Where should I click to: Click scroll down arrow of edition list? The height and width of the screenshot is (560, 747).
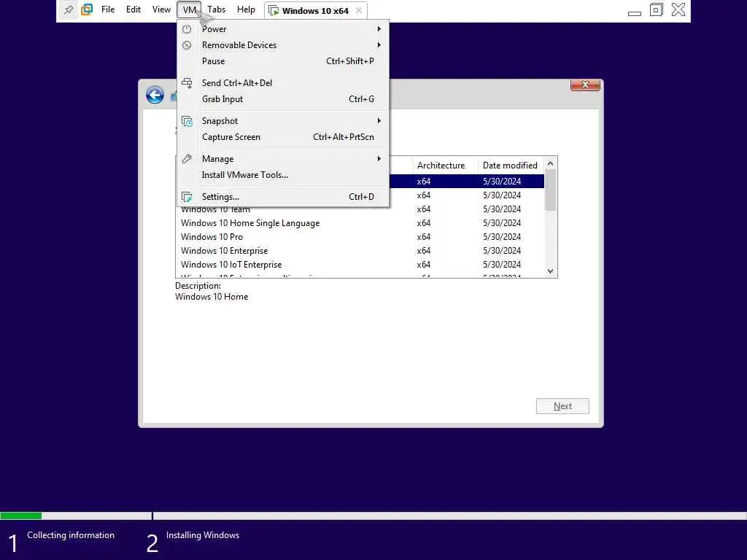click(550, 271)
